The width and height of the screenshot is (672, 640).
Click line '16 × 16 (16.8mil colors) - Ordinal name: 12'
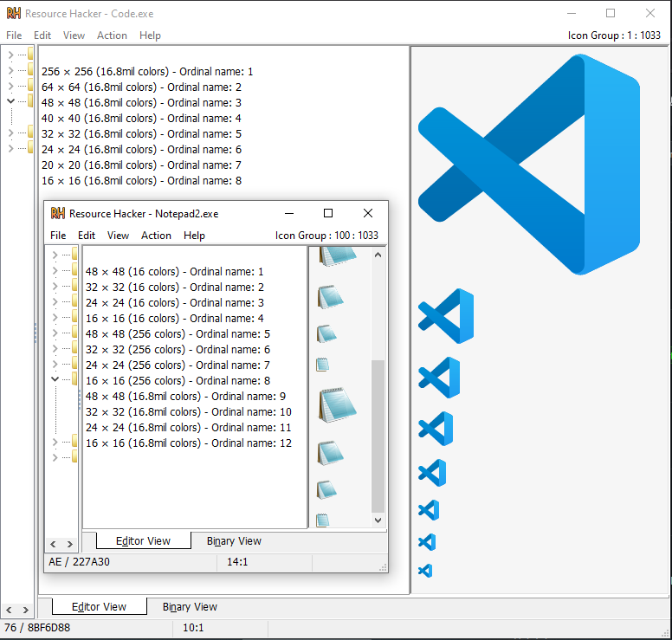pyautogui.click(x=189, y=443)
